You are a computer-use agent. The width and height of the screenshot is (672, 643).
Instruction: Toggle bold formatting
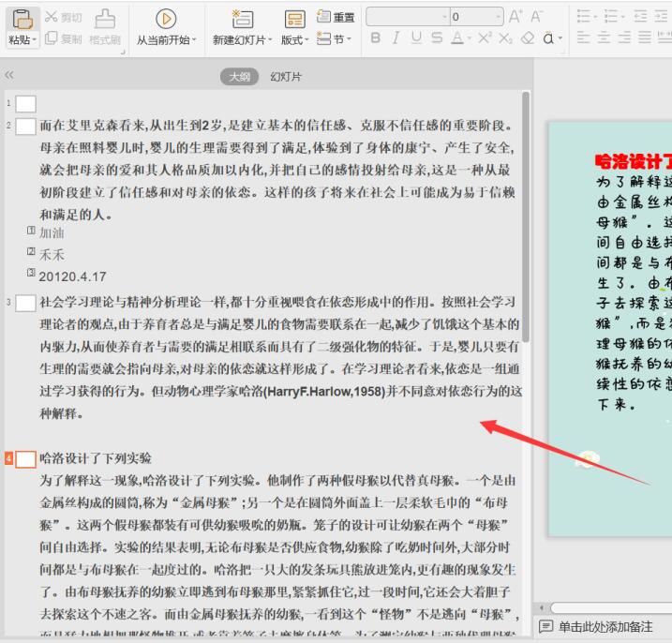tap(376, 38)
